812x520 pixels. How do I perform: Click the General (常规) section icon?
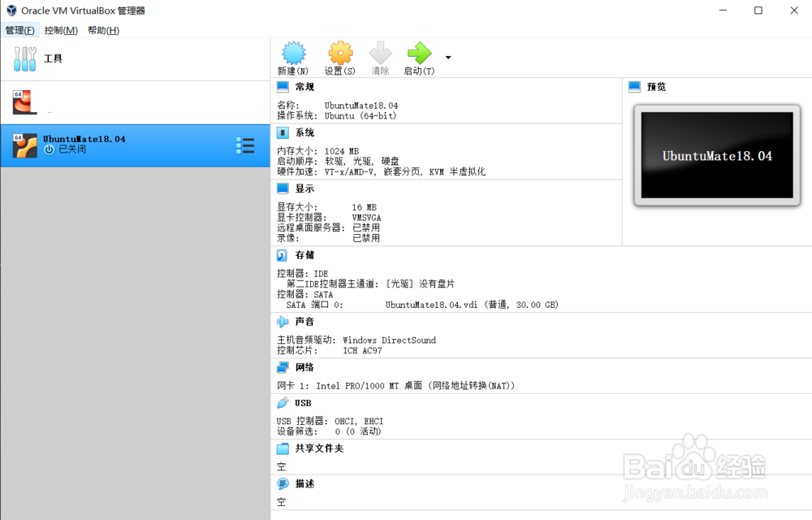[283, 86]
